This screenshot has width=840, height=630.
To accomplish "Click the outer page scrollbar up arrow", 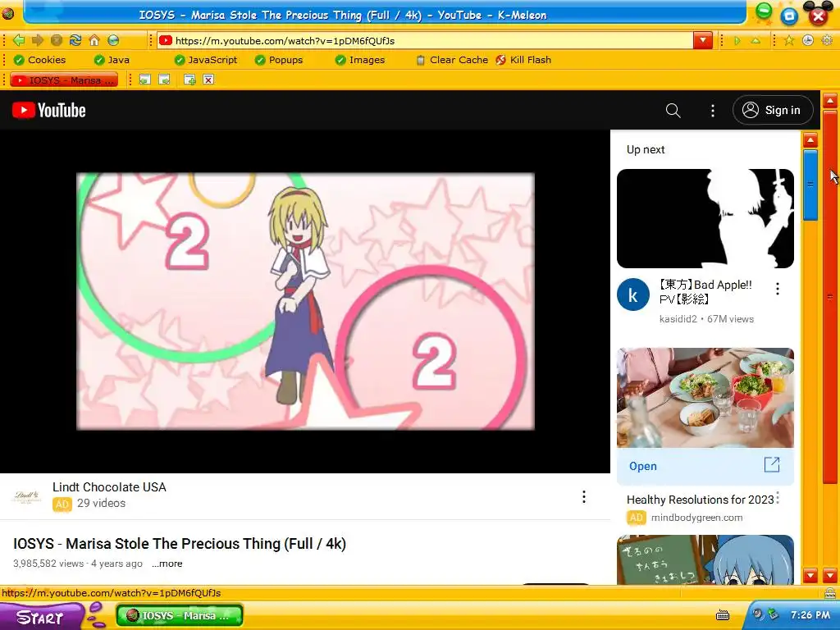I will pyautogui.click(x=830, y=100).
